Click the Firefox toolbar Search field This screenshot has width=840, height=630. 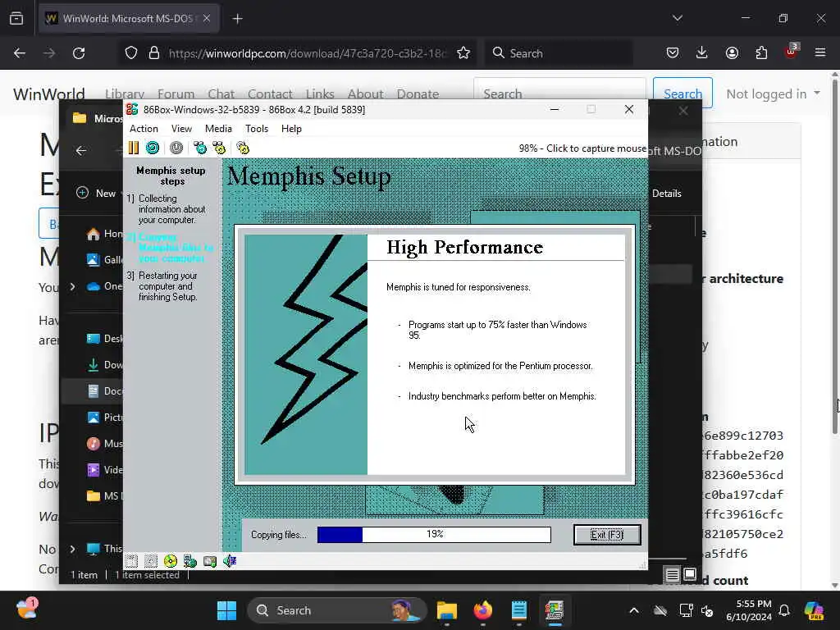coord(559,53)
